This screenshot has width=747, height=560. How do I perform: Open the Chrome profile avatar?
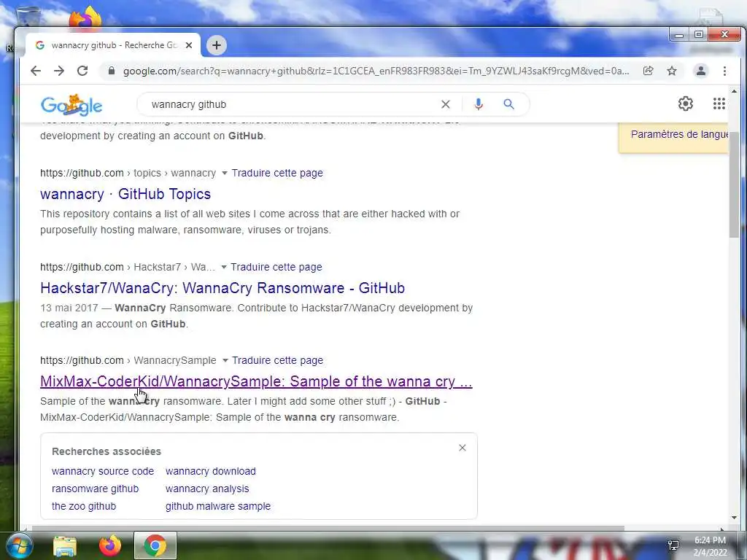point(701,71)
